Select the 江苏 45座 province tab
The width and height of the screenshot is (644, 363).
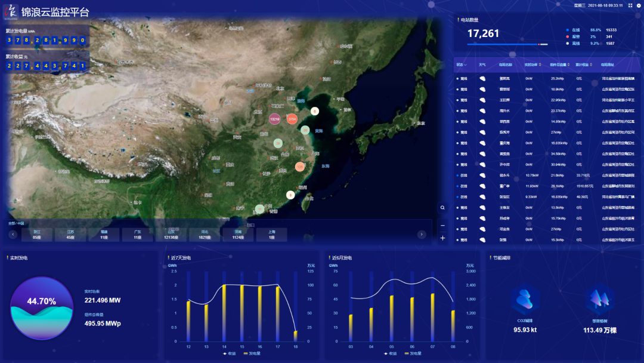pos(70,235)
